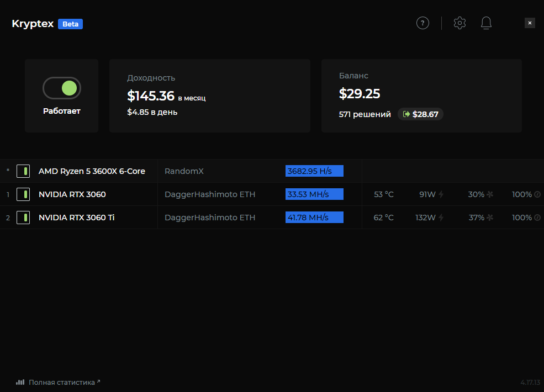
Task: Click the 37% fan speed value
Action: click(x=477, y=218)
